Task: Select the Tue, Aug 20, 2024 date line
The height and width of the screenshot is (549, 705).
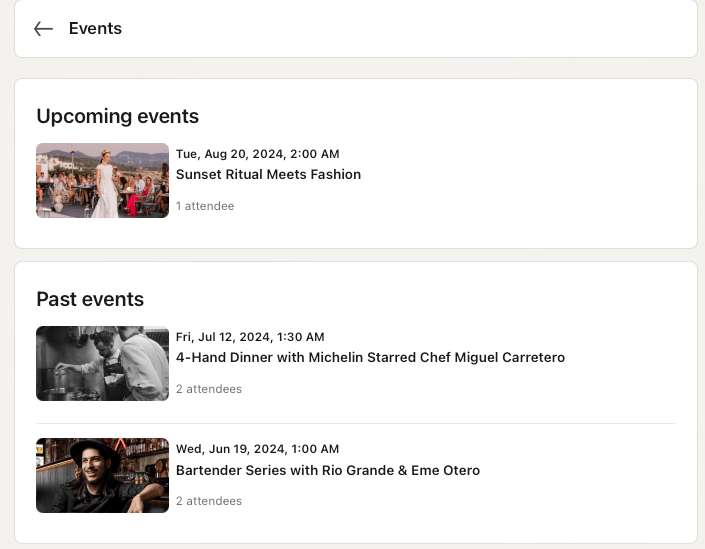Action: point(258,154)
